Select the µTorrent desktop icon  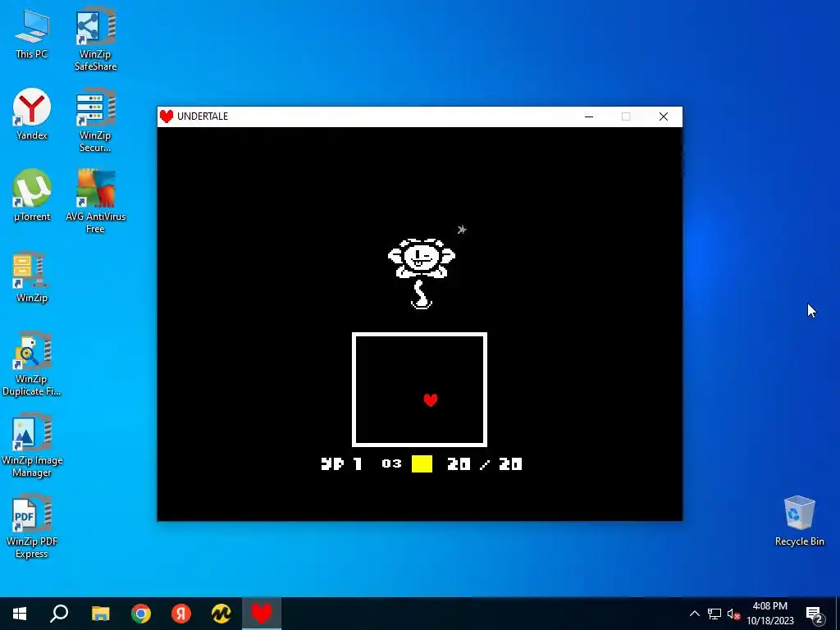32,195
